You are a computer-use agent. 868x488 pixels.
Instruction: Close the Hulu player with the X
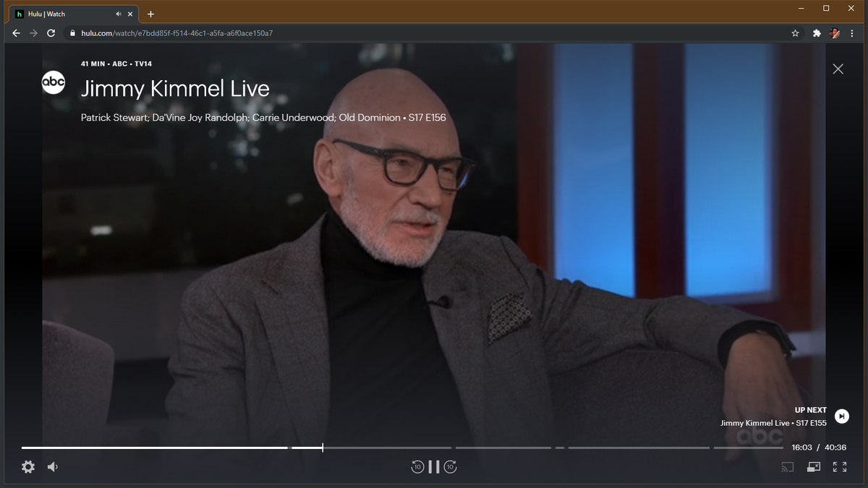coord(838,69)
